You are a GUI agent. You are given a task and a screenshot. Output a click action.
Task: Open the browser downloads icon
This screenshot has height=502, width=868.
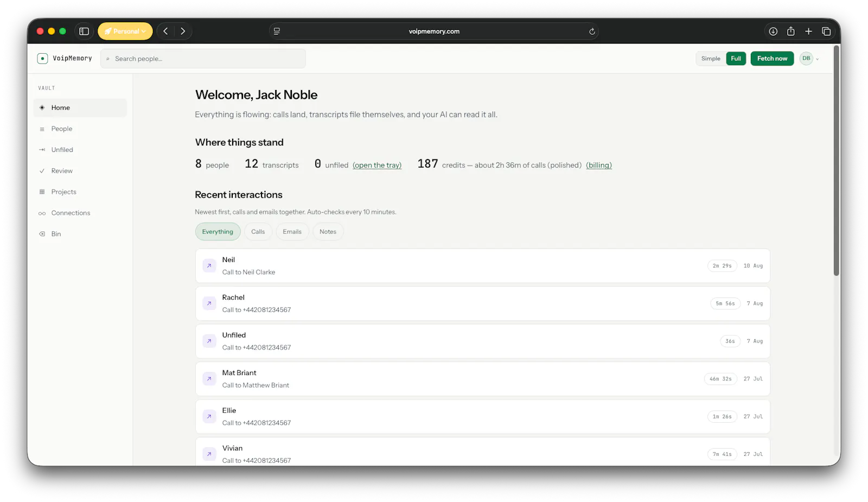(x=773, y=31)
